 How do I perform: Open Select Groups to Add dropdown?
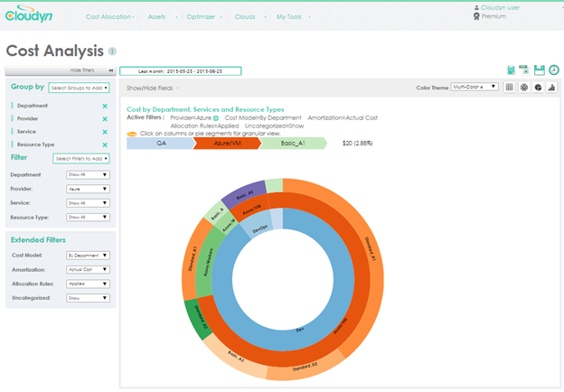(x=80, y=88)
